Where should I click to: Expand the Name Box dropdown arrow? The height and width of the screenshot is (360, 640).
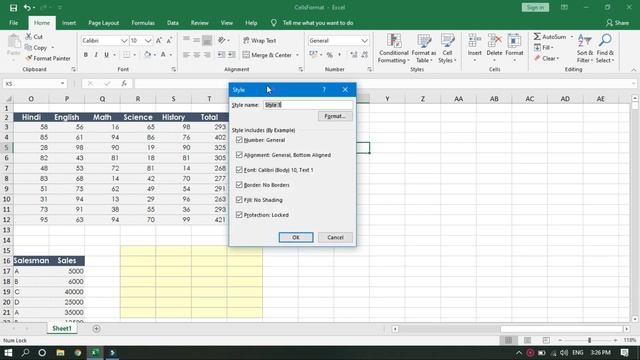coord(62,83)
